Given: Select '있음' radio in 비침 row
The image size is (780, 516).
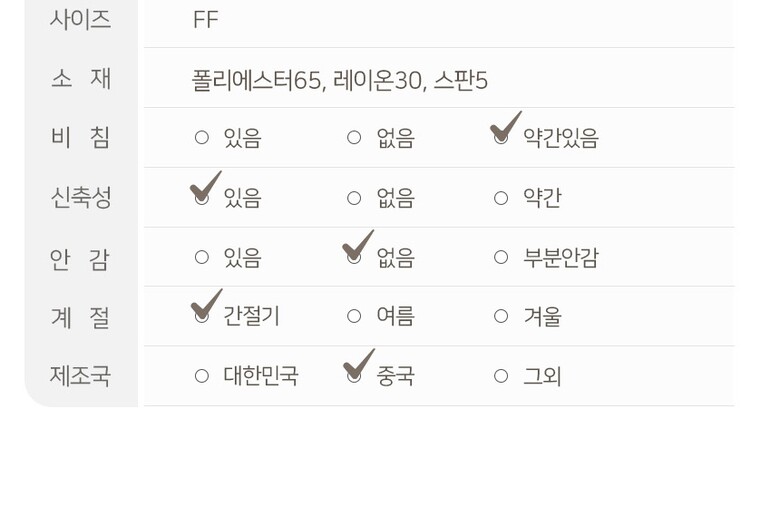Looking at the screenshot, I should click(x=202, y=138).
